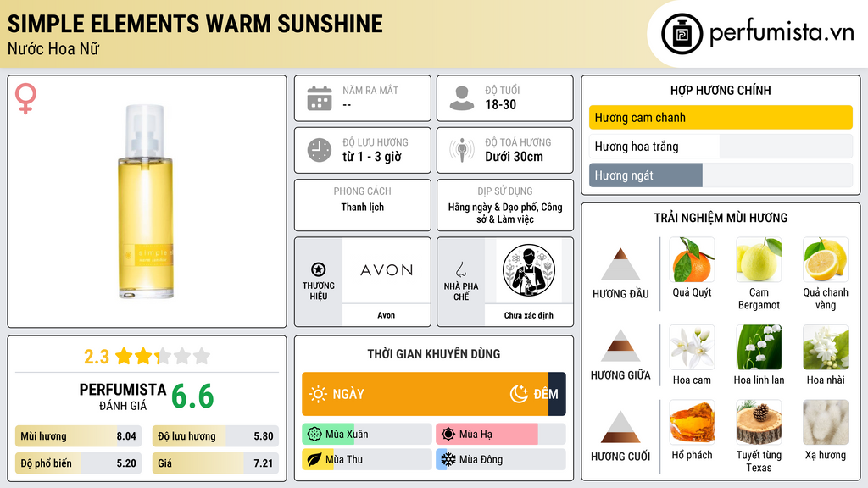The height and width of the screenshot is (488, 868).
Task: Click the Hương giữa pyramid icon
Action: [x=620, y=346]
